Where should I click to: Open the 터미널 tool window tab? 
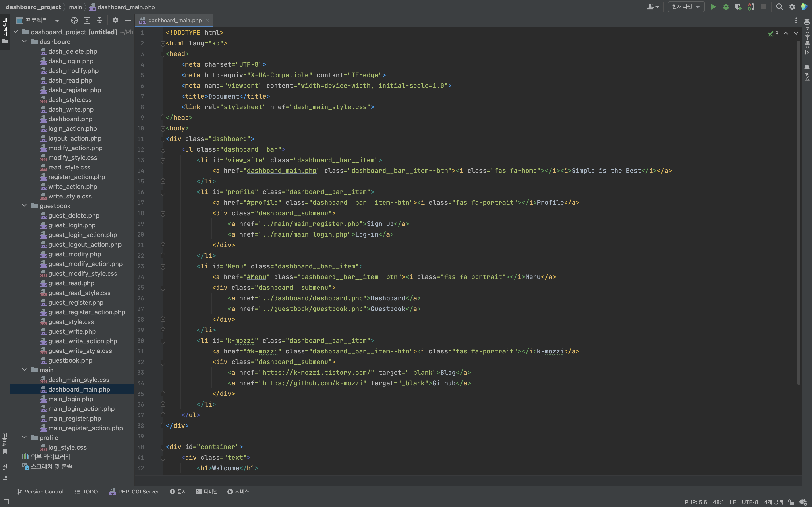click(x=207, y=492)
